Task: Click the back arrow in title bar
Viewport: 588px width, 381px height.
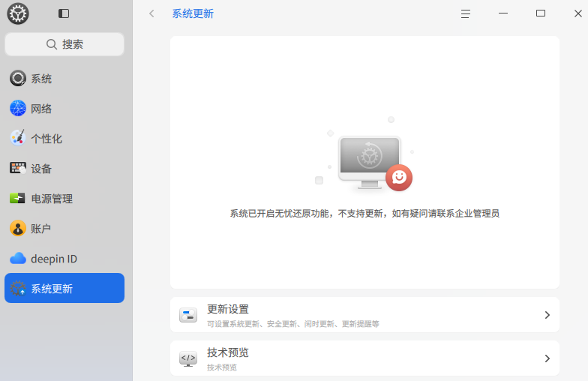Action: [151, 13]
